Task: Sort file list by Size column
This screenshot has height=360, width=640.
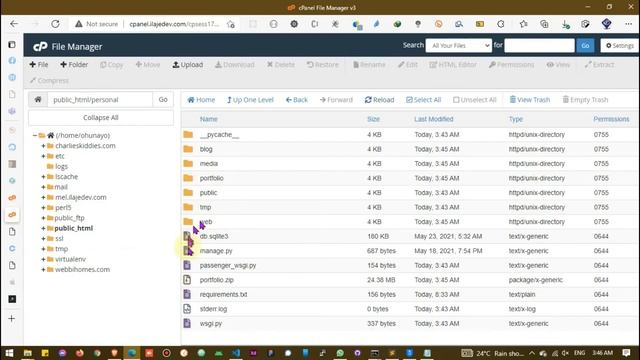Action: pos(373,119)
